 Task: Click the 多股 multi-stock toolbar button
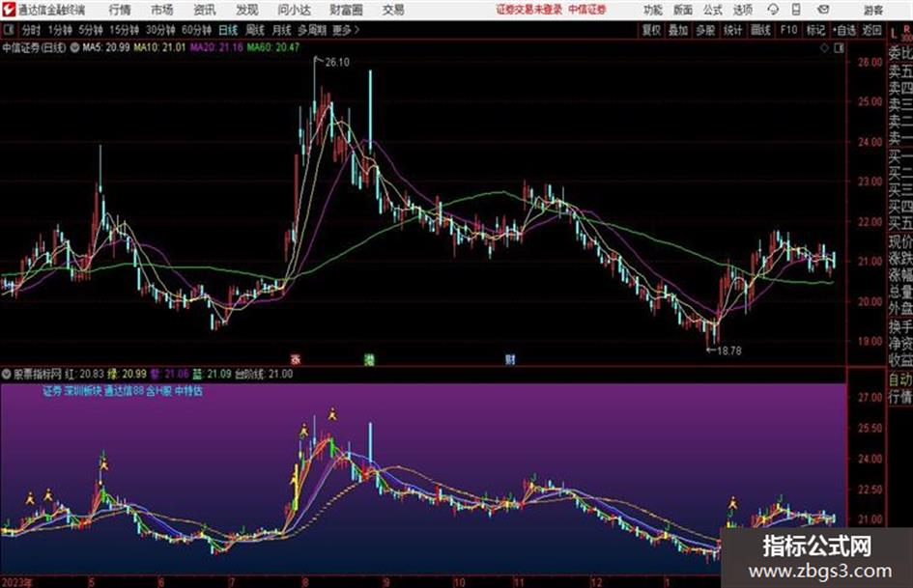705,30
